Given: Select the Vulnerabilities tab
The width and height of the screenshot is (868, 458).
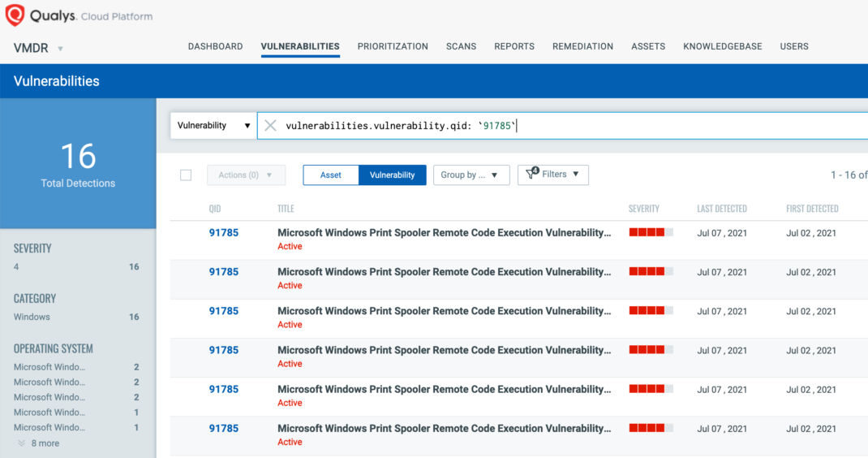Looking at the screenshot, I should coord(300,46).
